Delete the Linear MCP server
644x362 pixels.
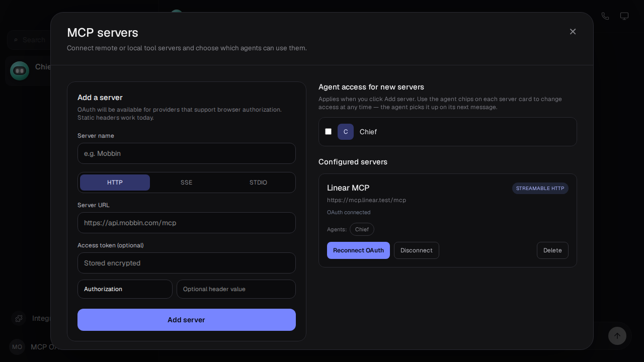[x=552, y=250]
